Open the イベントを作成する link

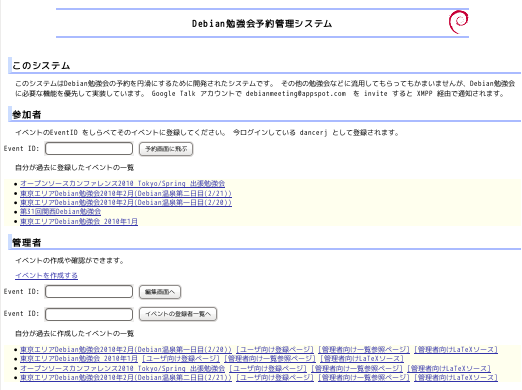46,275
